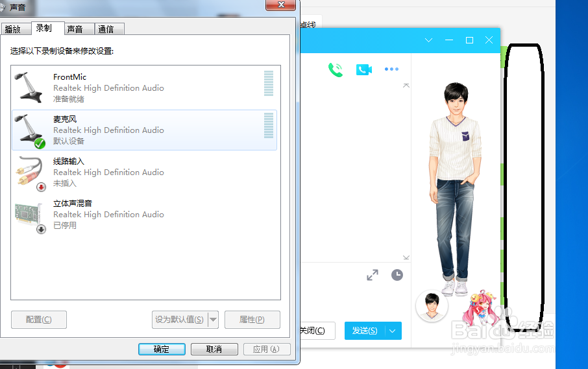Maximize the chat window
Screen dimensions: 588x369
coord(469,40)
